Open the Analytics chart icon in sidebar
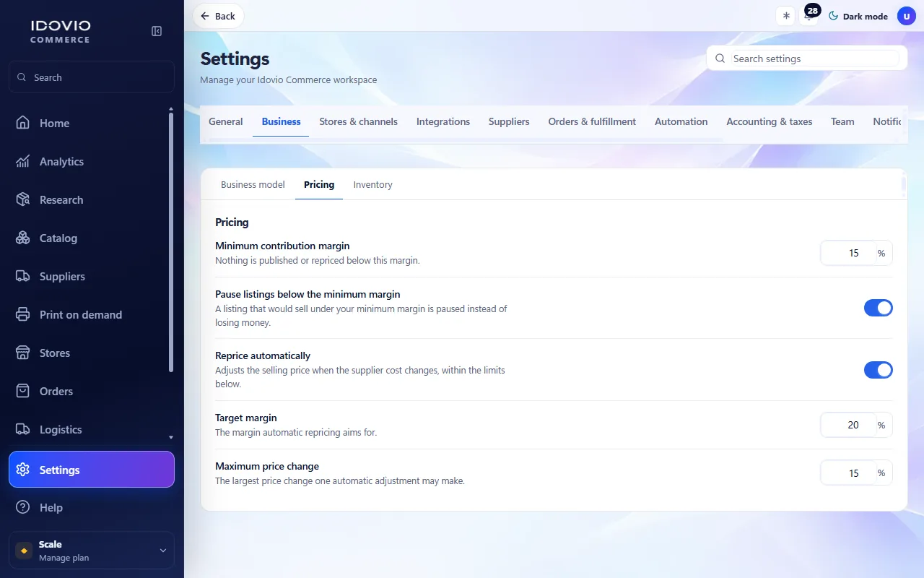Screen dimensions: 924x578 [23, 161]
